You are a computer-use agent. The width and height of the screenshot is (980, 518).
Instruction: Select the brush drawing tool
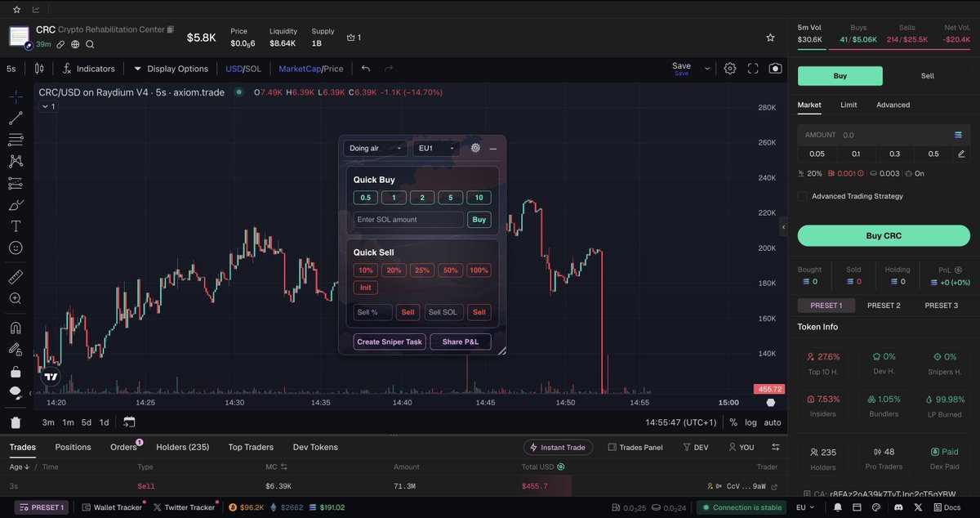pyautogui.click(x=16, y=204)
